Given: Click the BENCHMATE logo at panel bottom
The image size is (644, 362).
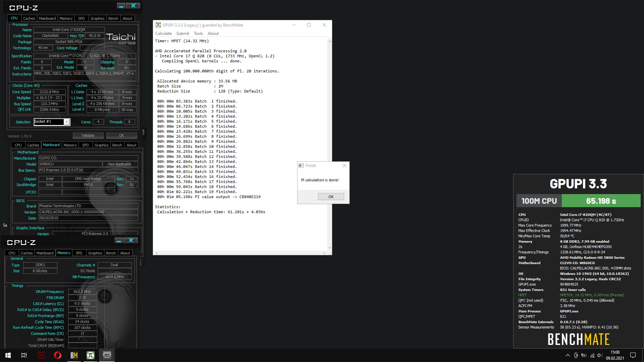Looking at the screenshot, I should click(579, 339).
